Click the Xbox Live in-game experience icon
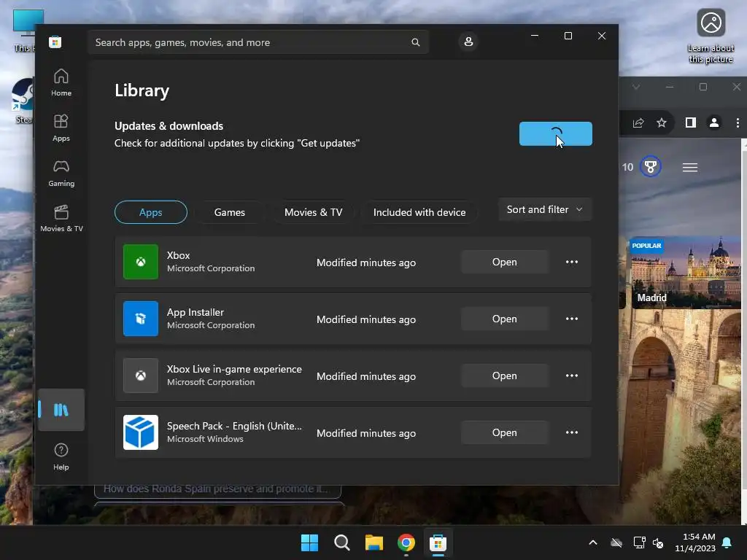747x560 pixels. 141,376
